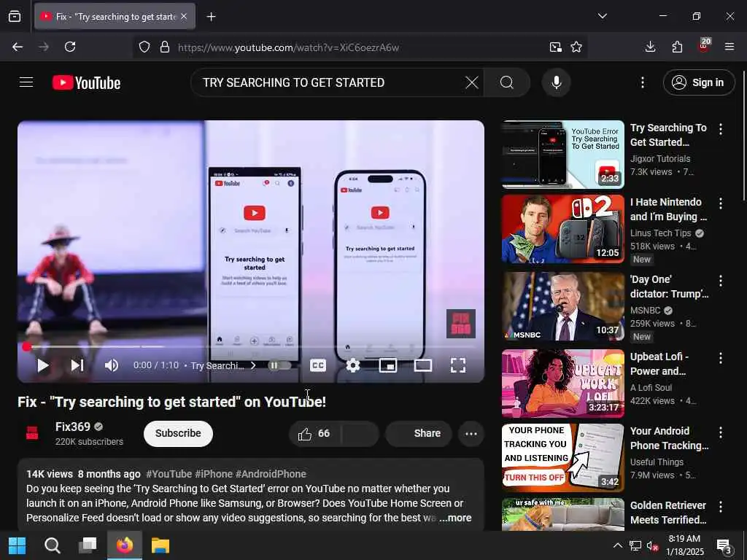The width and height of the screenshot is (747, 560).
Task: Share this video
Action: tap(418, 433)
